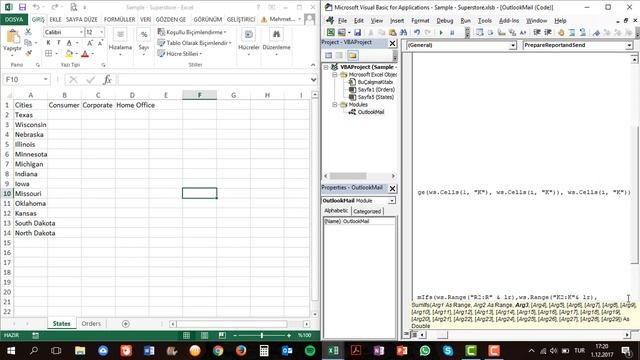
Task: Switch to the VERİ ribbon tab
Action: pos(145,19)
